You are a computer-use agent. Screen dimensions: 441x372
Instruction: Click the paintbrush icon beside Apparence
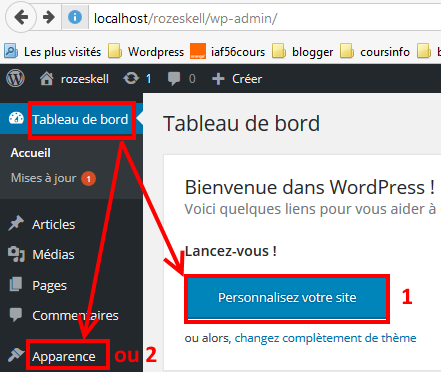[x=16, y=355]
